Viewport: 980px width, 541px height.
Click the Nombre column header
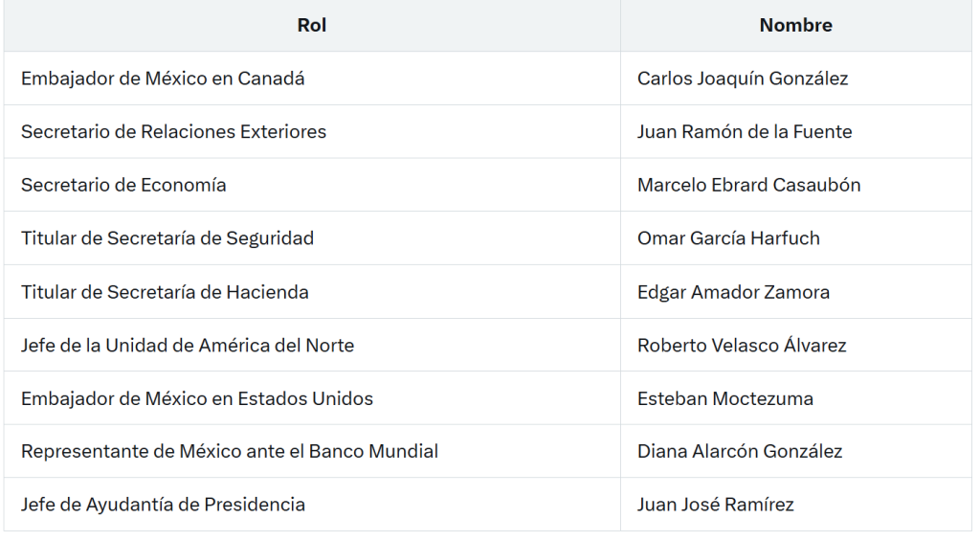point(795,26)
